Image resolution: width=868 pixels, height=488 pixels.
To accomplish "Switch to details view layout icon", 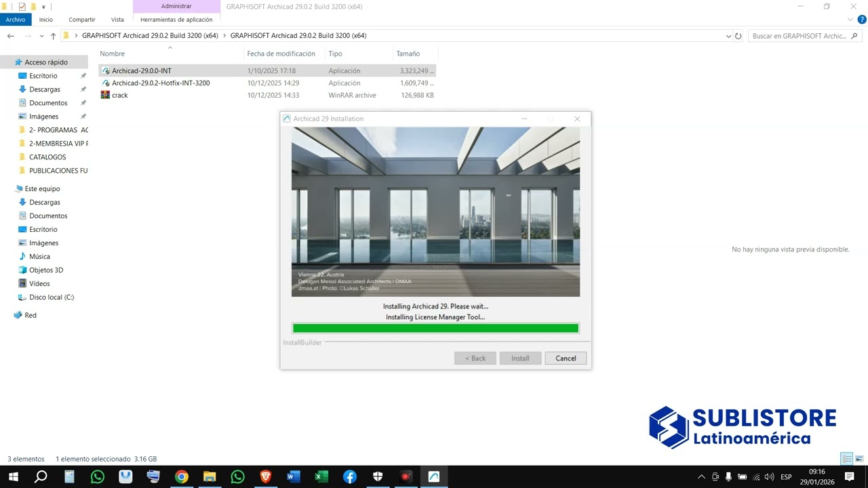I will [846, 459].
